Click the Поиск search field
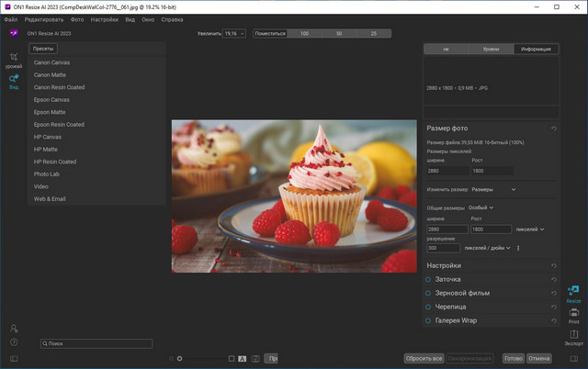 click(96, 342)
